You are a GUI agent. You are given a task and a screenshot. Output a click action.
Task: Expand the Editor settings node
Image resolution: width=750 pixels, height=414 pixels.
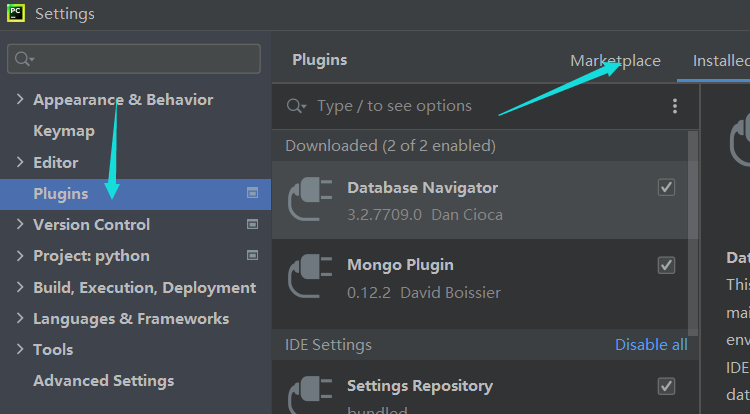[20, 162]
